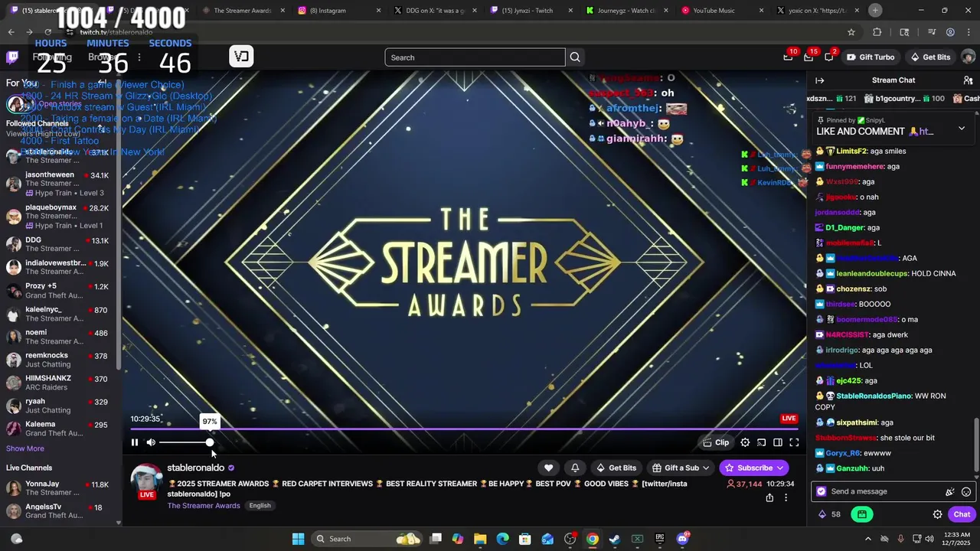The image size is (980, 551).
Task: Open File Explorer from the taskbar
Action: (480, 539)
